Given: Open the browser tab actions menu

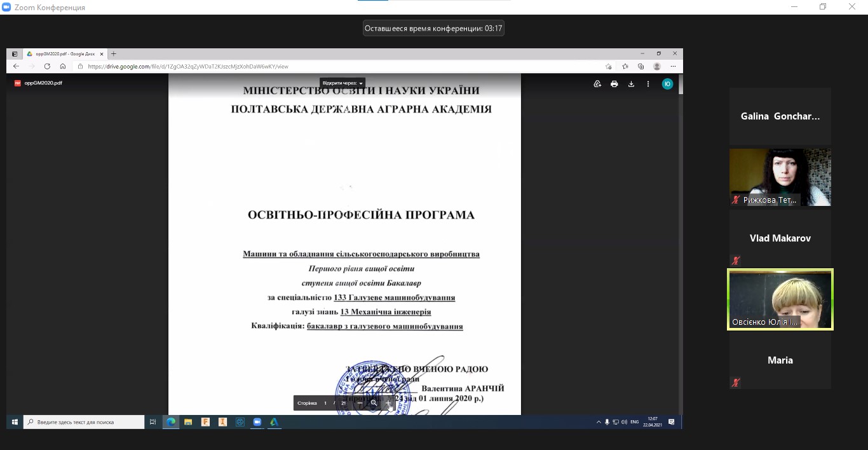Looking at the screenshot, I should tap(15, 54).
